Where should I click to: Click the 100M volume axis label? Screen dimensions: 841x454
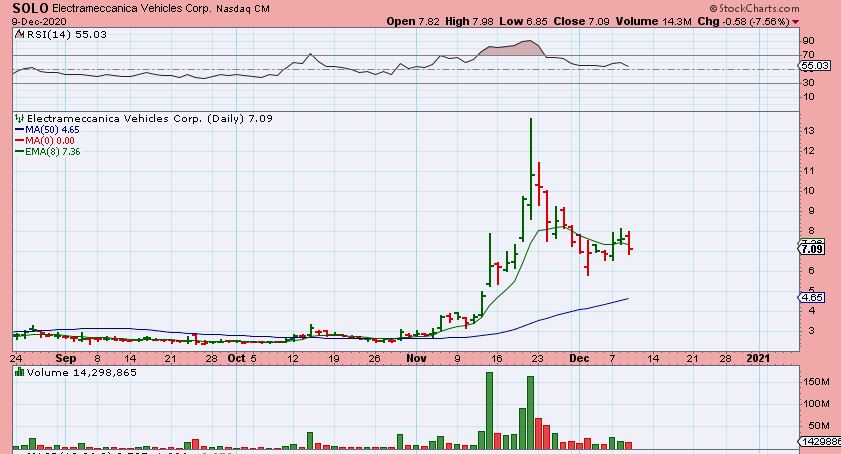coord(816,404)
